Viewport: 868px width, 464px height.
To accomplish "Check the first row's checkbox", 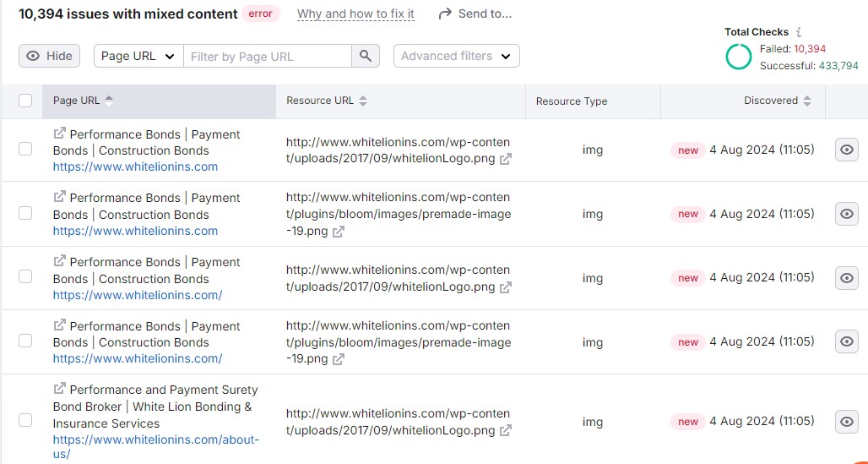I will (x=25, y=149).
